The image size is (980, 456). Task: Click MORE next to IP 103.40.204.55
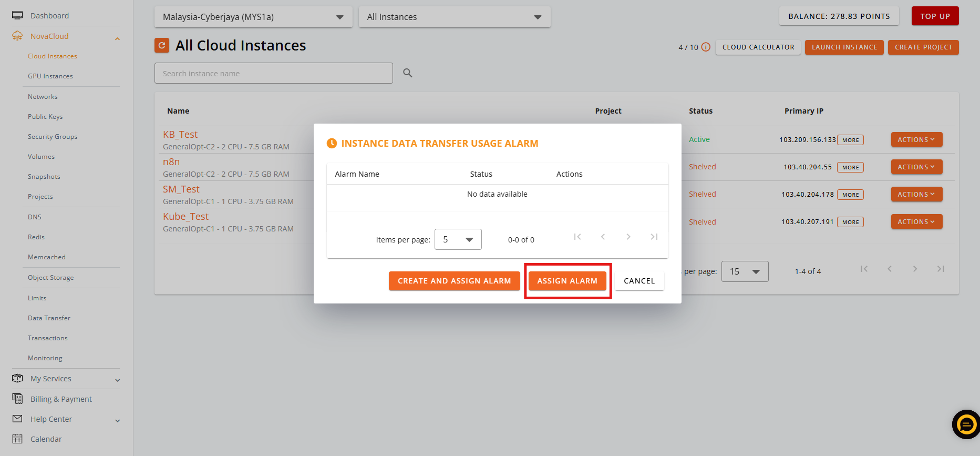851,167
